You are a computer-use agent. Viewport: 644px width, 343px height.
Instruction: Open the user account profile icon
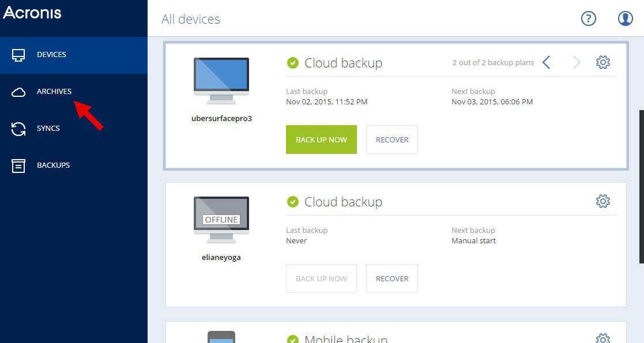pos(625,18)
